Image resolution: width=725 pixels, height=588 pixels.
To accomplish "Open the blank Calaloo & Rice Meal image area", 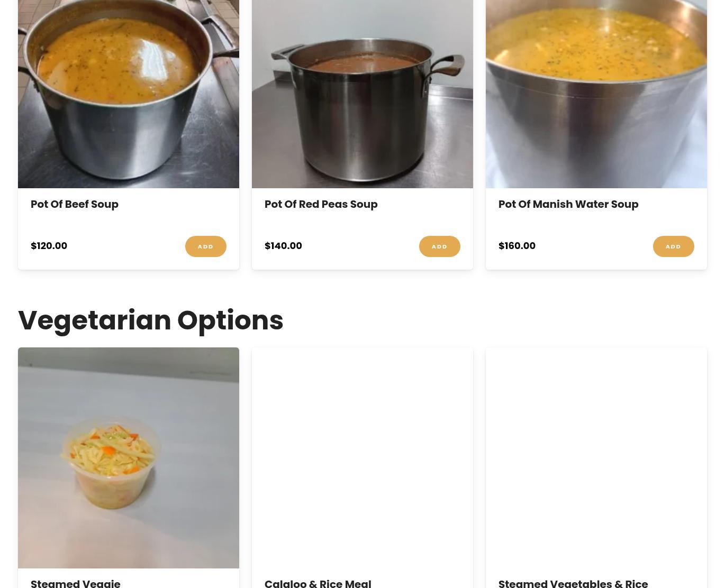I will (x=362, y=458).
